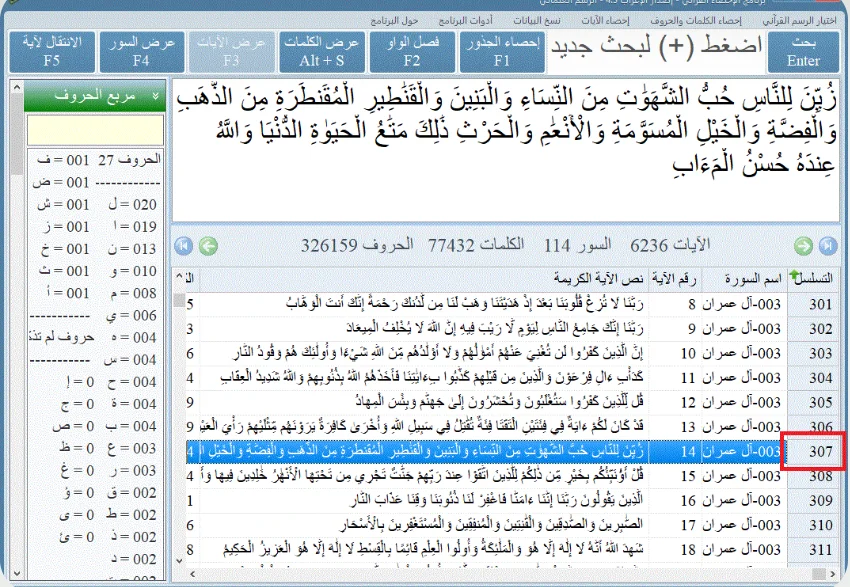Switch to عرض الآيات F3 view
The width and height of the screenshot is (850, 587).
pyautogui.click(x=232, y=52)
